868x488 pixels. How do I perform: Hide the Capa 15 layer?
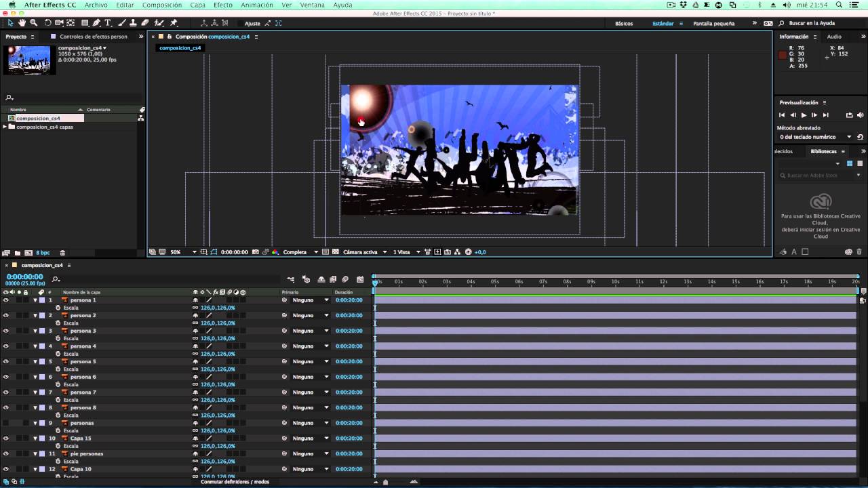(x=5, y=438)
